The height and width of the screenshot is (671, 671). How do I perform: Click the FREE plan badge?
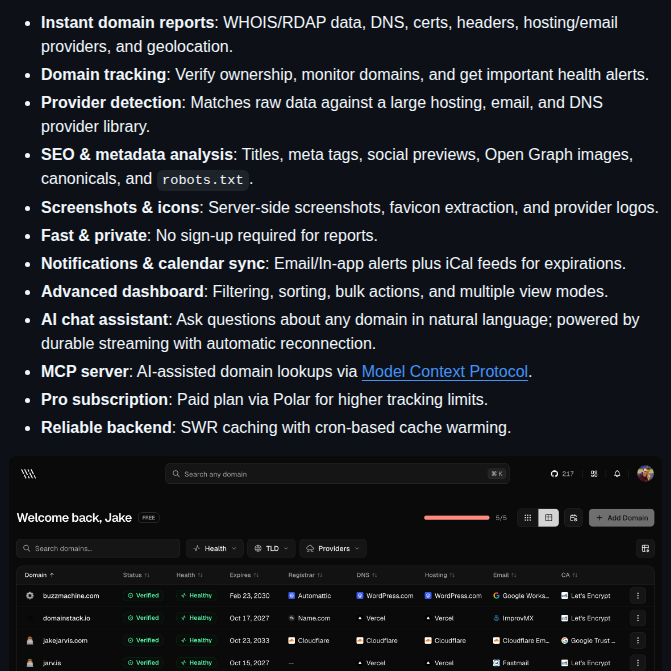click(x=148, y=518)
